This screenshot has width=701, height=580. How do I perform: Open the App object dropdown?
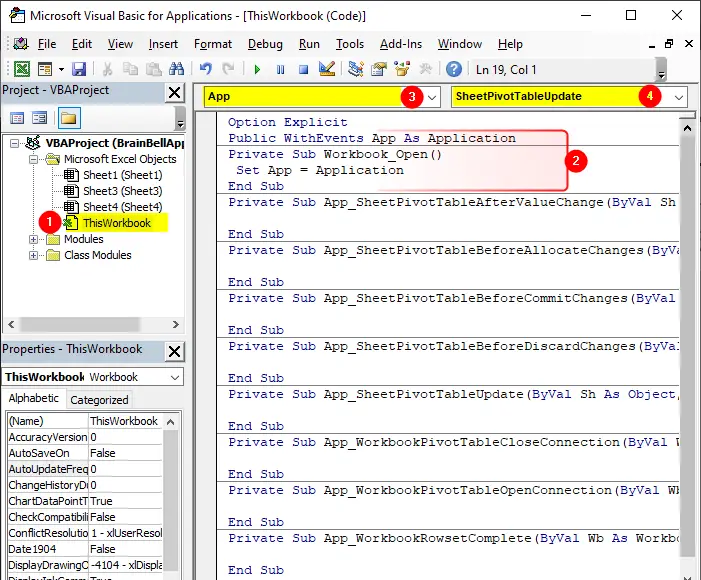(432, 97)
